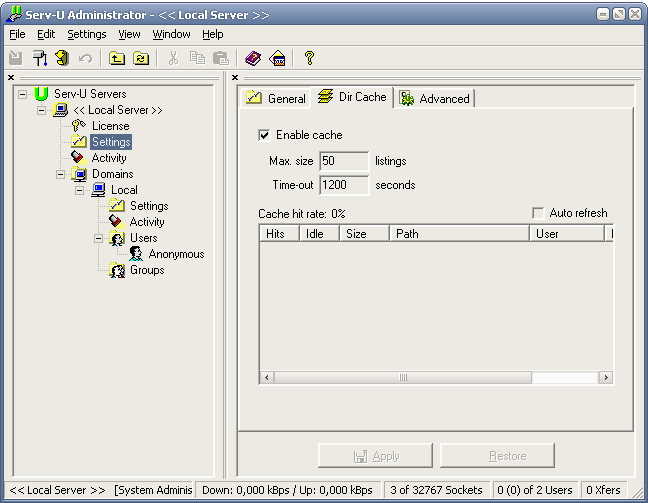Click the Users folder icon in tree
Image resolution: width=648 pixels, height=503 pixels.
coord(117,238)
